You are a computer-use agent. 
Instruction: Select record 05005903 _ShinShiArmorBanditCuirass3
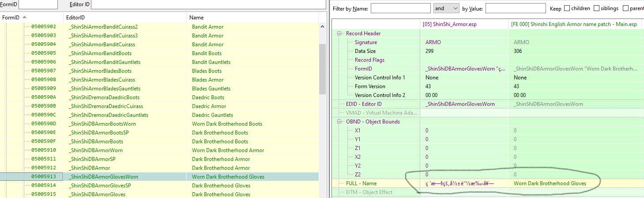tap(159, 36)
